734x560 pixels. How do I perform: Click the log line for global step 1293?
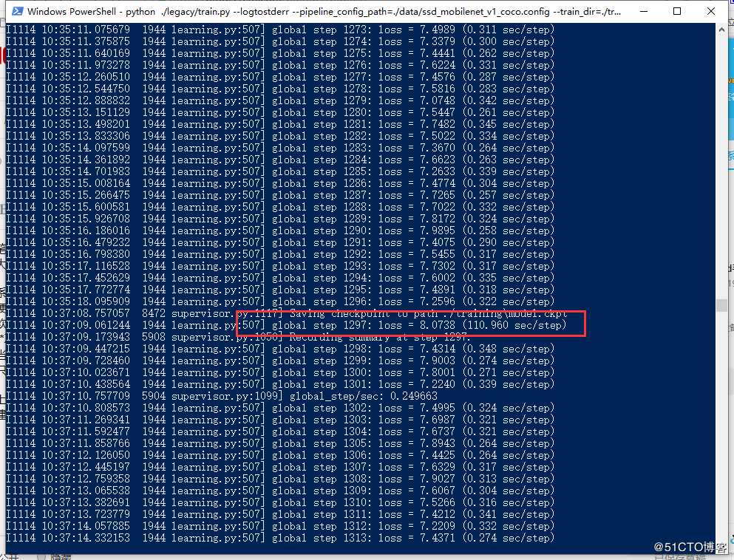280,266
